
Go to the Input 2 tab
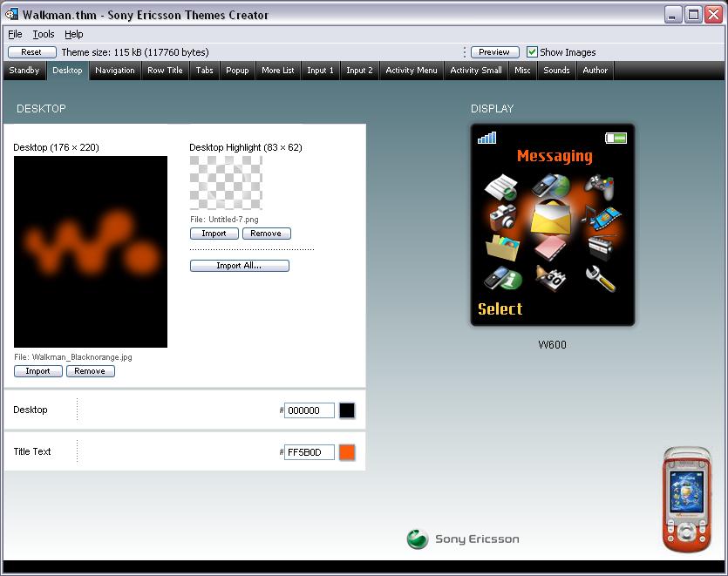click(359, 70)
